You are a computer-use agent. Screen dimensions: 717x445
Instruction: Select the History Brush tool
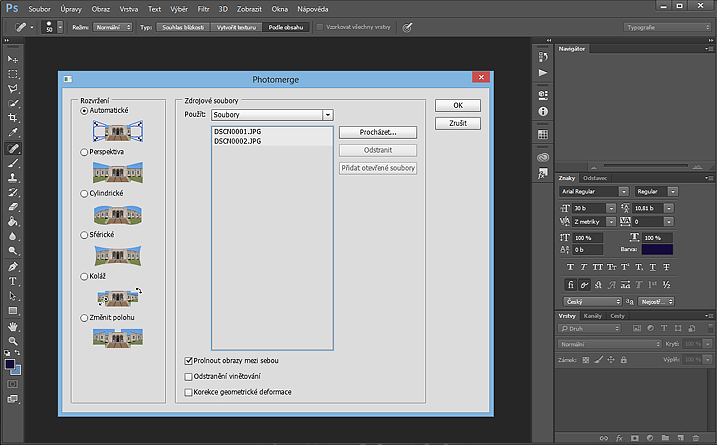pos(13,193)
